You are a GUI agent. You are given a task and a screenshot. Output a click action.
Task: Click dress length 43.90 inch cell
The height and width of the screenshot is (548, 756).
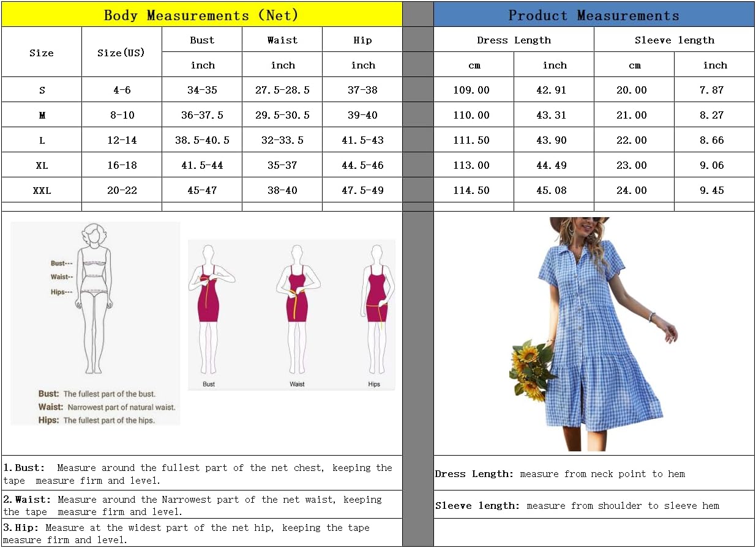pos(554,140)
